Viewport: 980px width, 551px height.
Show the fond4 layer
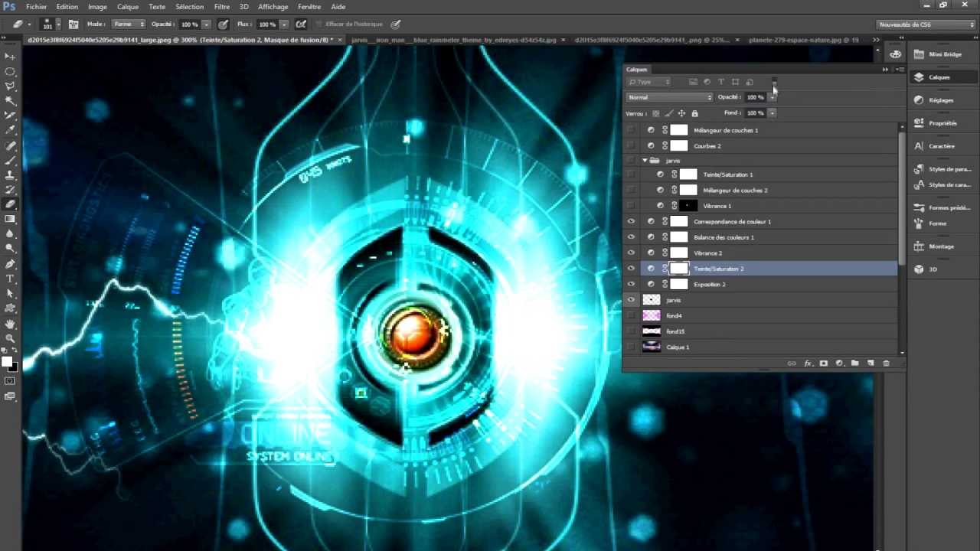click(x=631, y=315)
